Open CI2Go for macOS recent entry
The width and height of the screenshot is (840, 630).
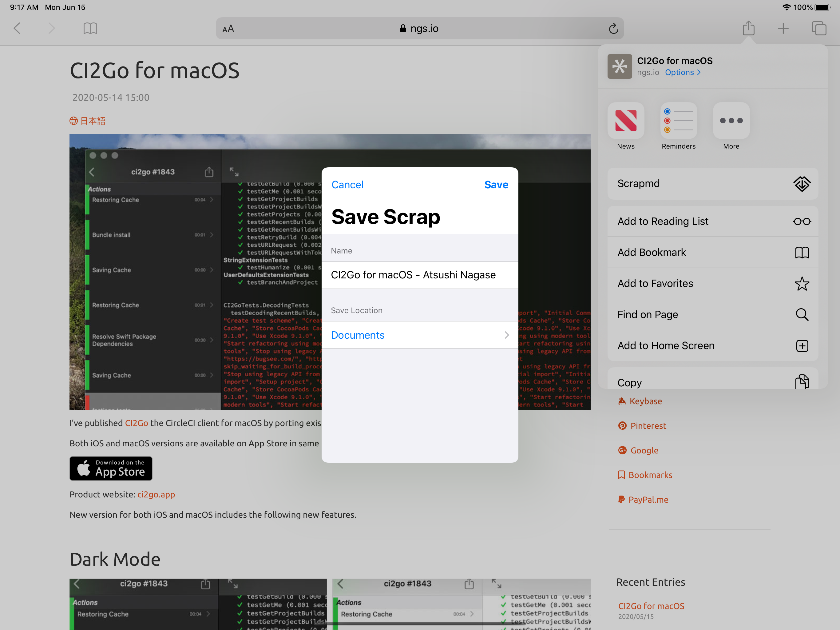click(x=651, y=606)
